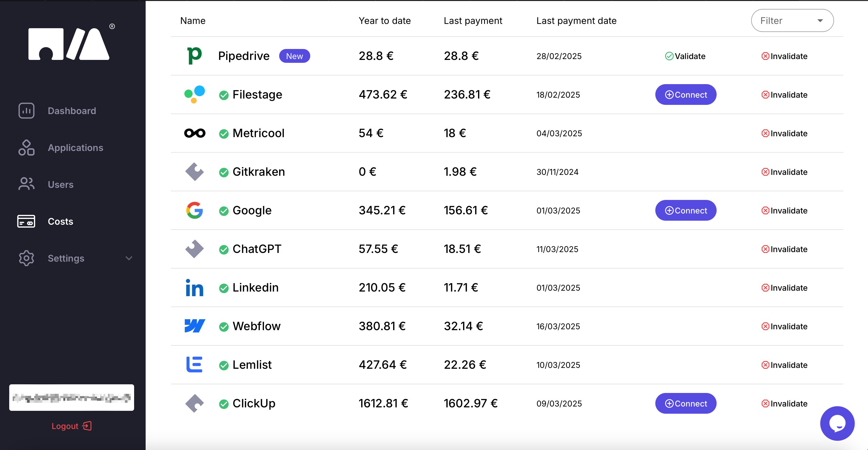
Task: Click the Settings gear icon
Action: [26, 258]
